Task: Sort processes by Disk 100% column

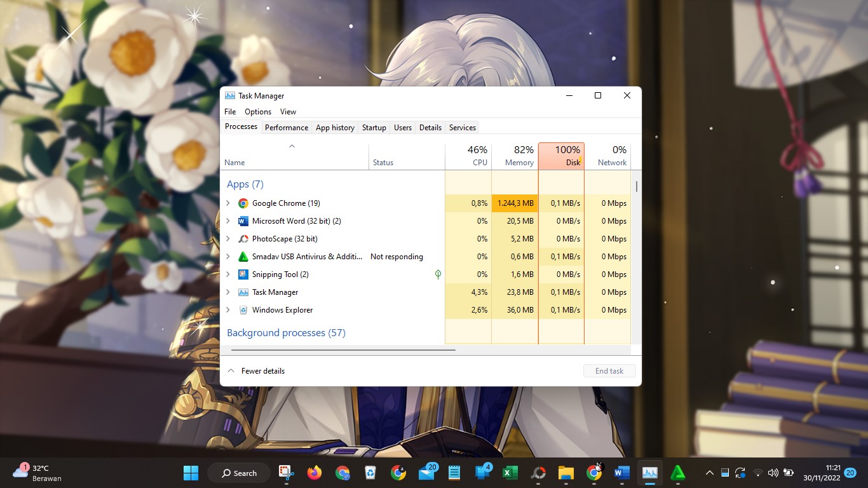Action: point(561,156)
